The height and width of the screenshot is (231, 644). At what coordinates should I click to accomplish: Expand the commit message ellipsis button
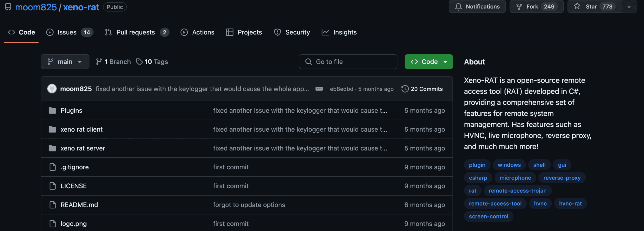319,89
